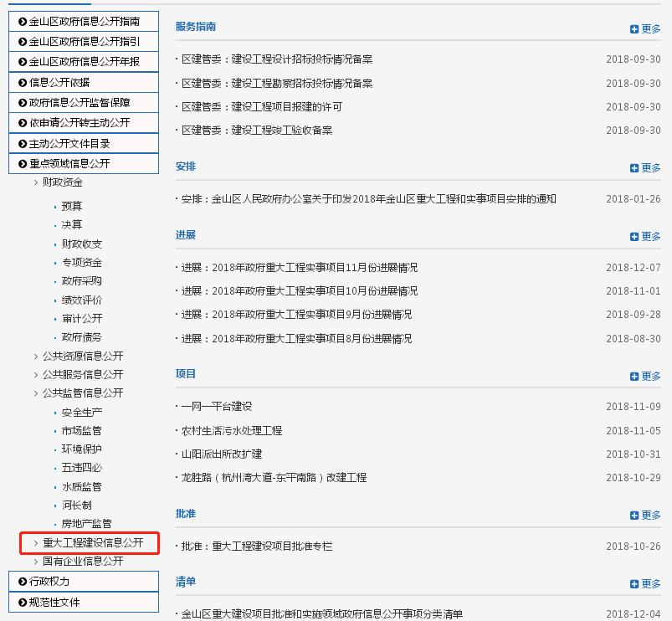Select 环境保护 in the sidebar tree
The width and height of the screenshot is (672, 621).
click(82, 449)
